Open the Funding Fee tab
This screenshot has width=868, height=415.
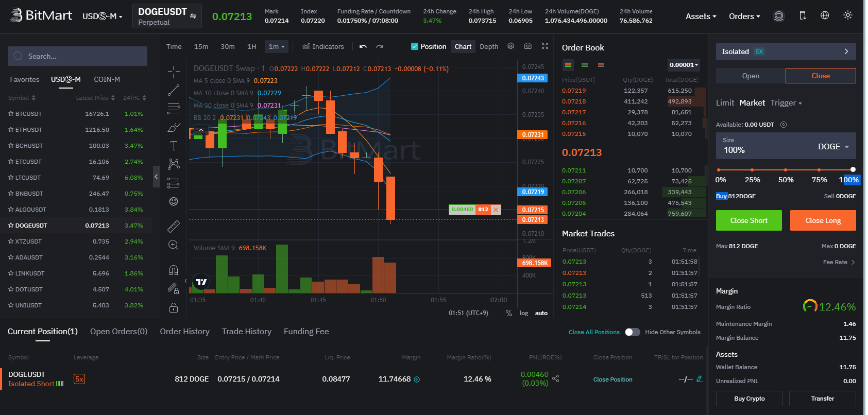(306, 332)
